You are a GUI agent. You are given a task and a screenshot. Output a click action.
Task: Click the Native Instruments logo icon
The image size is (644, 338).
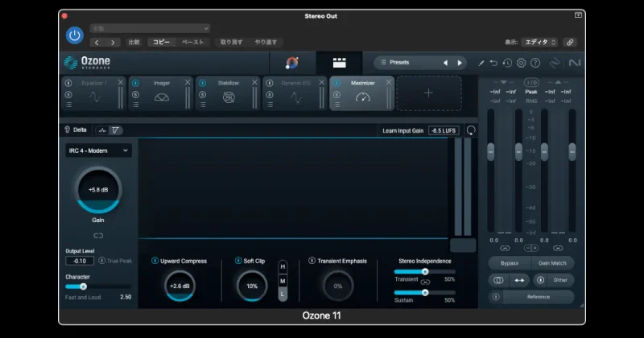pyautogui.click(x=574, y=63)
